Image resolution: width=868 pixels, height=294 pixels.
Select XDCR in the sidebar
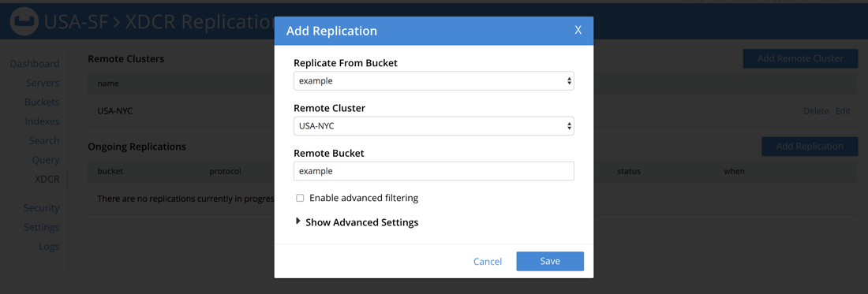(47, 179)
